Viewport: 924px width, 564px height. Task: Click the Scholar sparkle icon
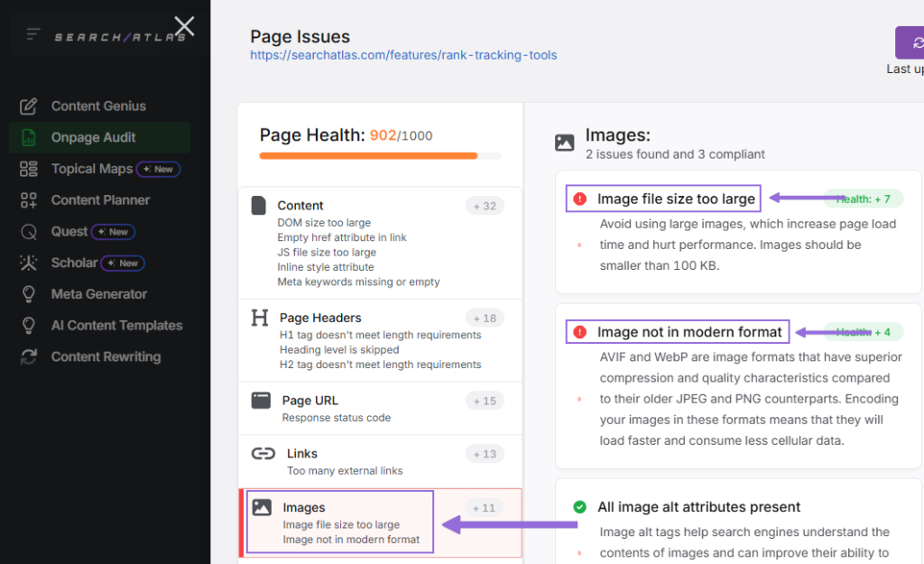click(x=28, y=263)
